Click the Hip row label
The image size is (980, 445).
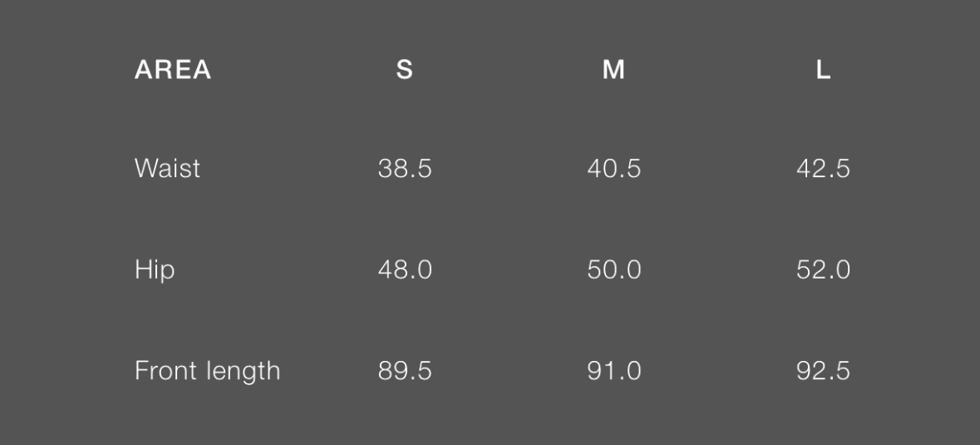155,270
